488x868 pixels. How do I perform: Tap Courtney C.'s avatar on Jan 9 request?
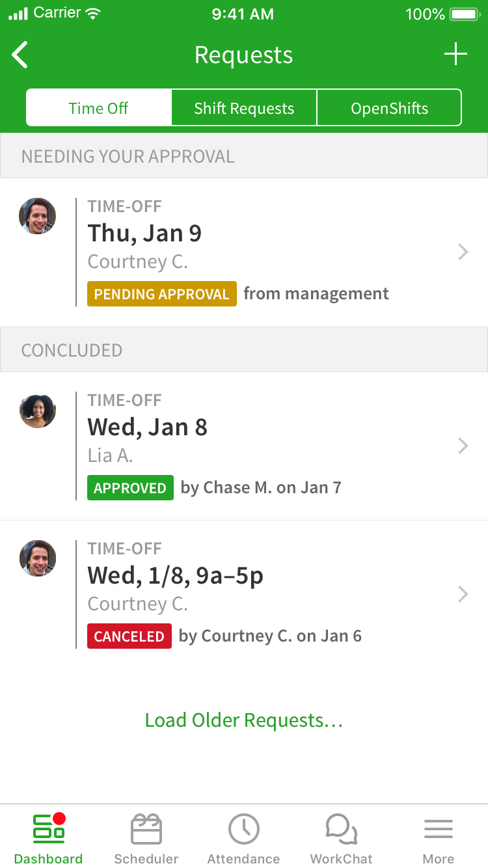[x=38, y=216]
